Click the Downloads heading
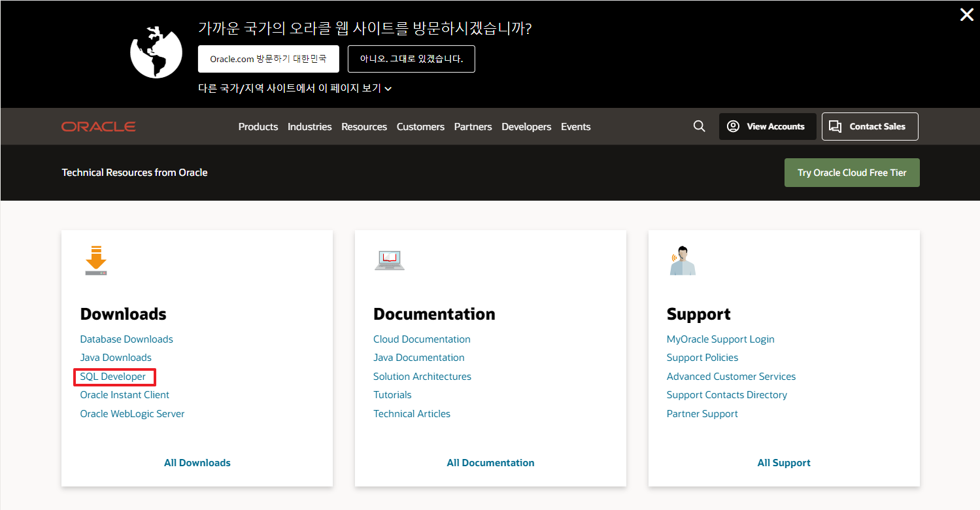 (123, 314)
